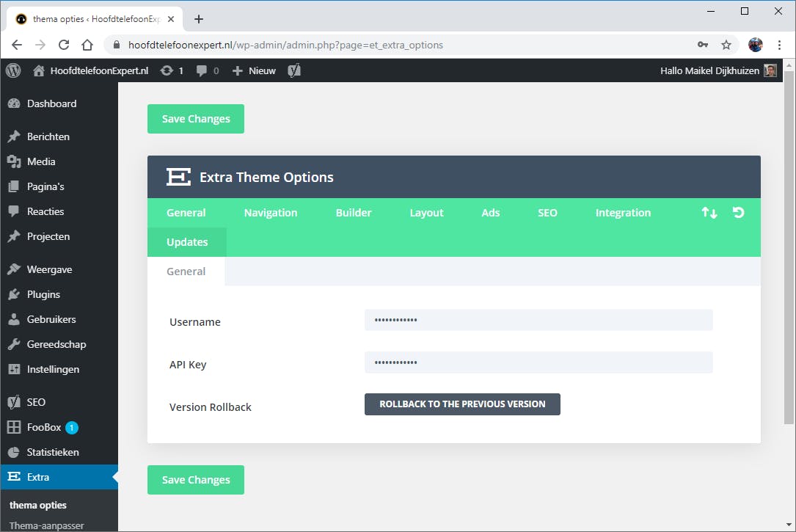Click the browser home icon
This screenshot has height=532, width=796.
(87, 45)
